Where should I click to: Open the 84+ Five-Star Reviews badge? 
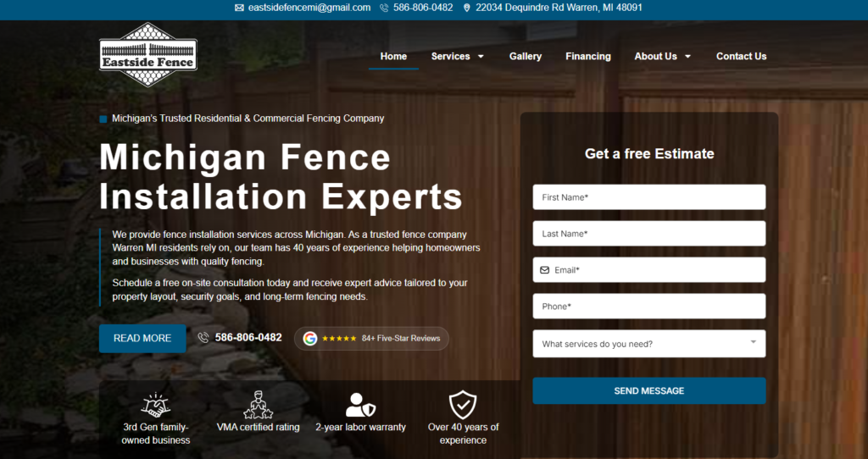(x=371, y=339)
